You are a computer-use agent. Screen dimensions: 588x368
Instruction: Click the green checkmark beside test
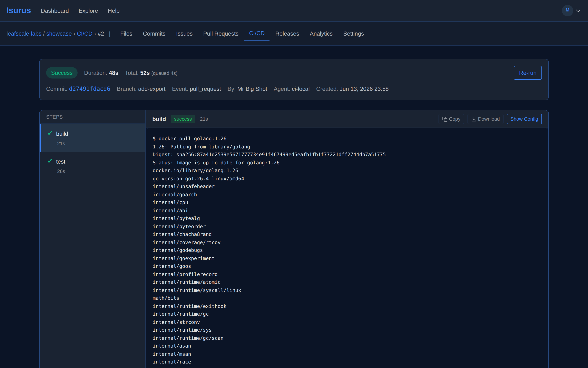(x=50, y=161)
